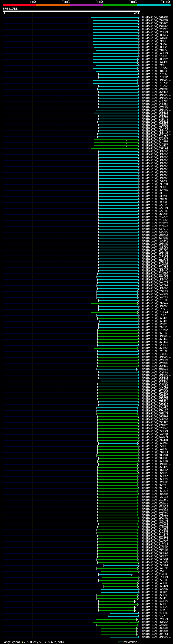Select label UniRef100_Q6CHX3
173x644 pixels.
click(x=155, y=348)
